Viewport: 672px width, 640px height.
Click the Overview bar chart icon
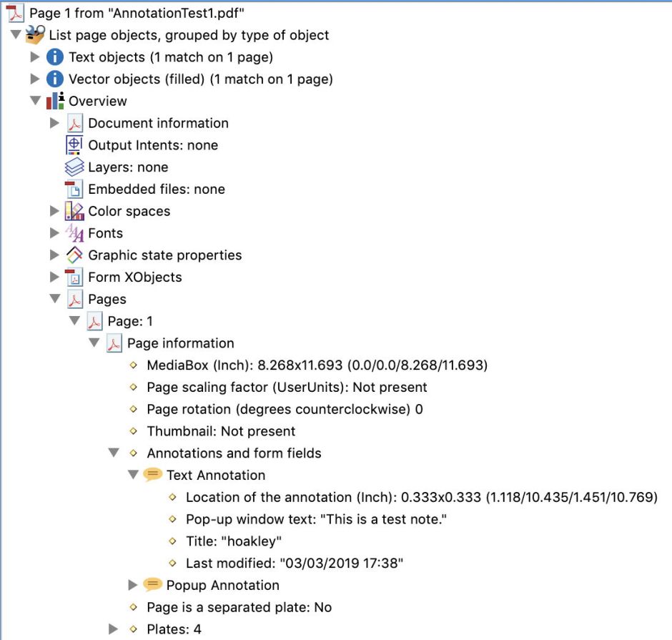point(55,101)
